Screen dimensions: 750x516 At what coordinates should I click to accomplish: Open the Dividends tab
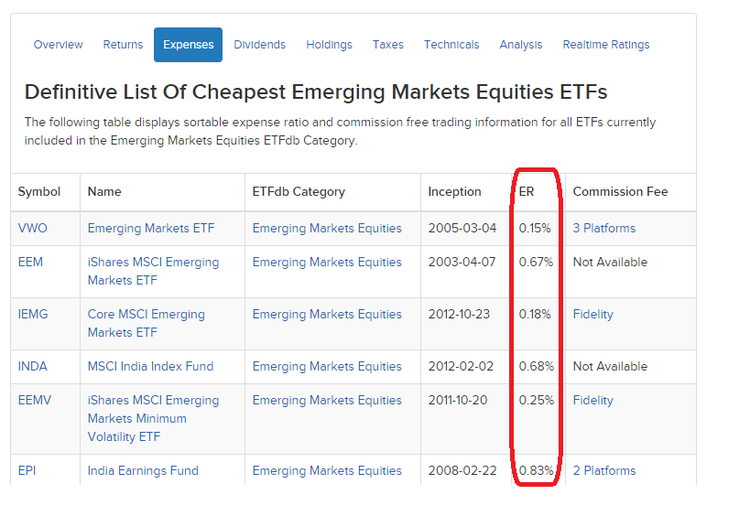pos(260,45)
